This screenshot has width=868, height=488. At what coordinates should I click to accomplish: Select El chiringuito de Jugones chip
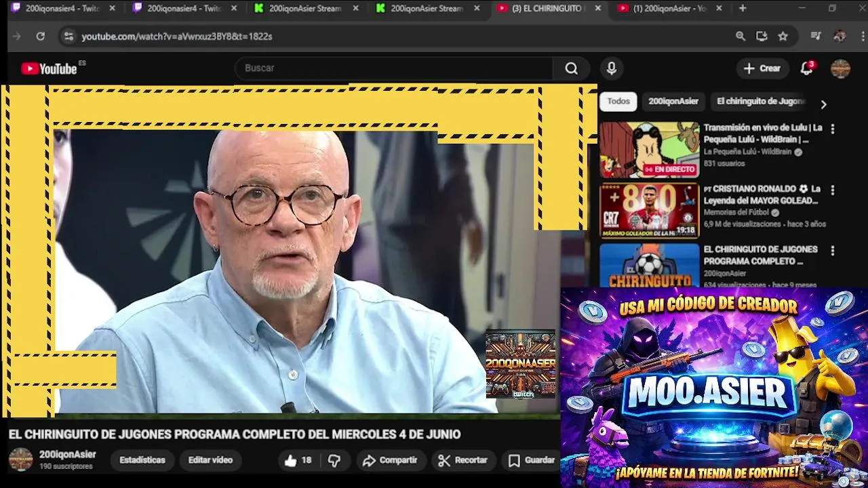pyautogui.click(x=760, y=101)
